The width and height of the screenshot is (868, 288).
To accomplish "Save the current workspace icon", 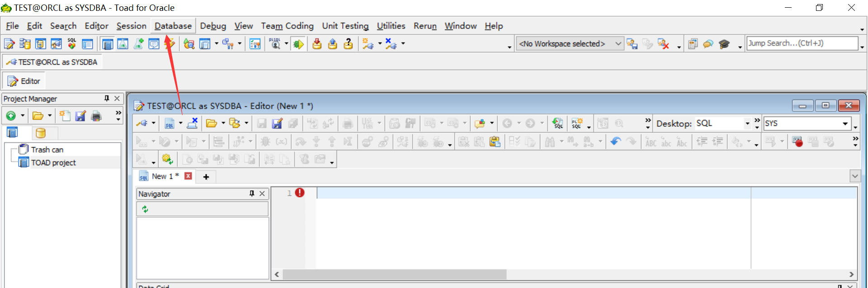I will 632,44.
